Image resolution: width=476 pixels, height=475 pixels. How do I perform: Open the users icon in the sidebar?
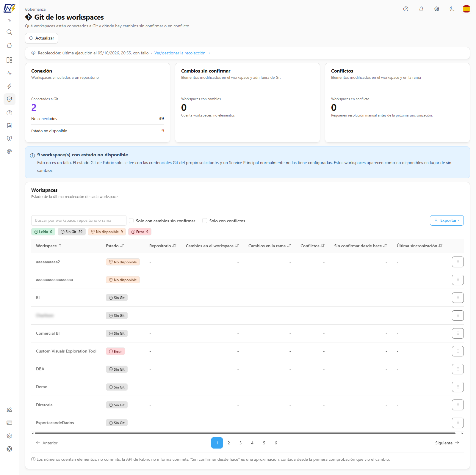[x=10, y=410]
